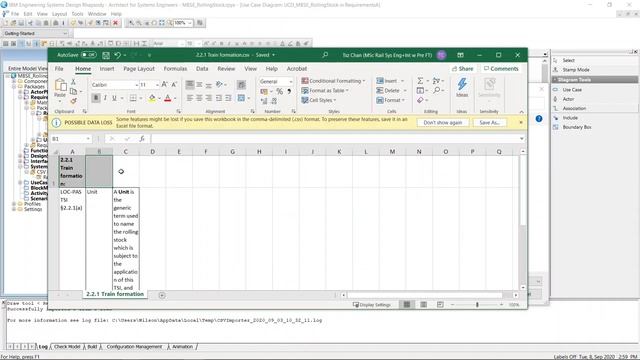Toggle AutoSave switch in Excel
The width and height of the screenshot is (640, 360).
[89, 55]
